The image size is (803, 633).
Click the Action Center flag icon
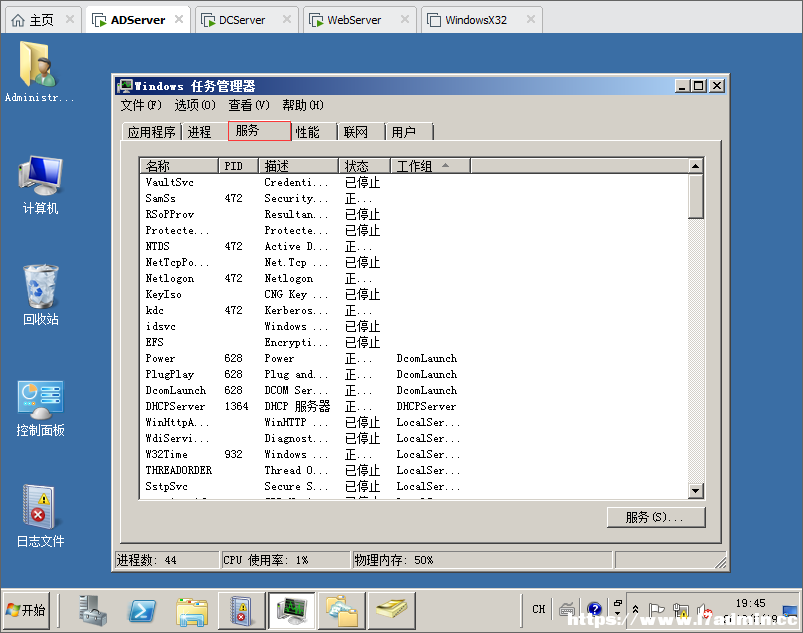click(656, 609)
